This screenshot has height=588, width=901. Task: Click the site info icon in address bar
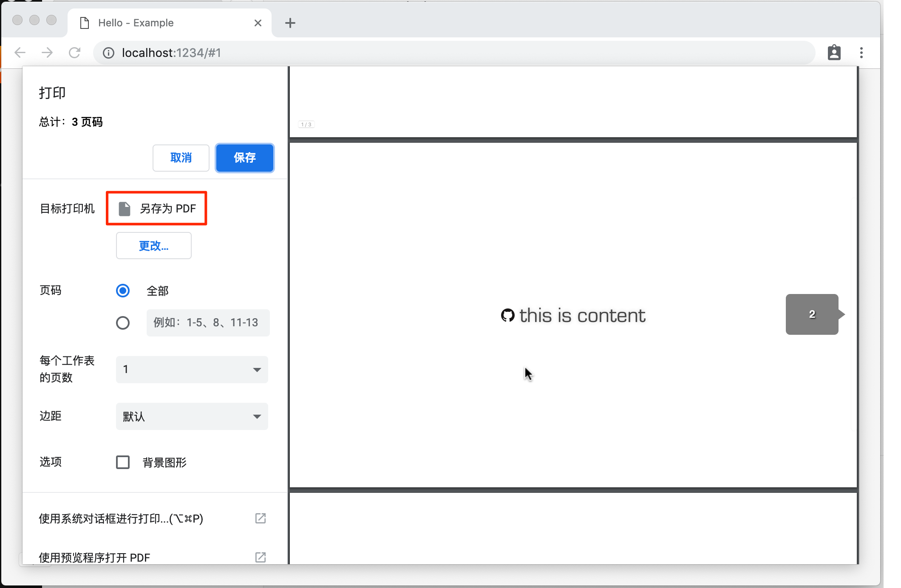pyautogui.click(x=109, y=53)
